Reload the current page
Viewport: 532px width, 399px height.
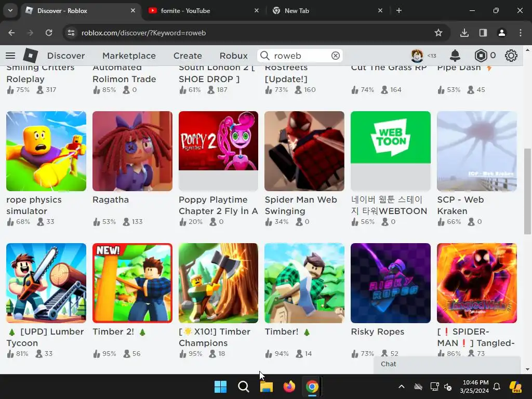tap(49, 33)
